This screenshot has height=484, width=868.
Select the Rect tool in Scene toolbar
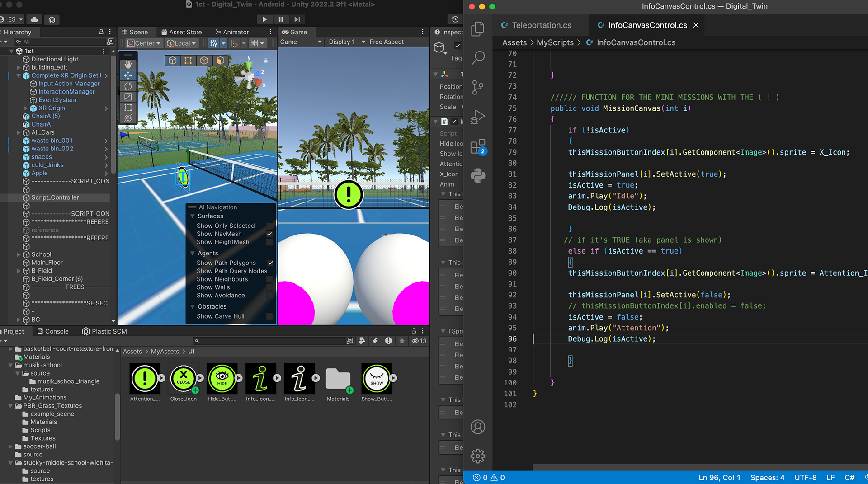click(128, 108)
